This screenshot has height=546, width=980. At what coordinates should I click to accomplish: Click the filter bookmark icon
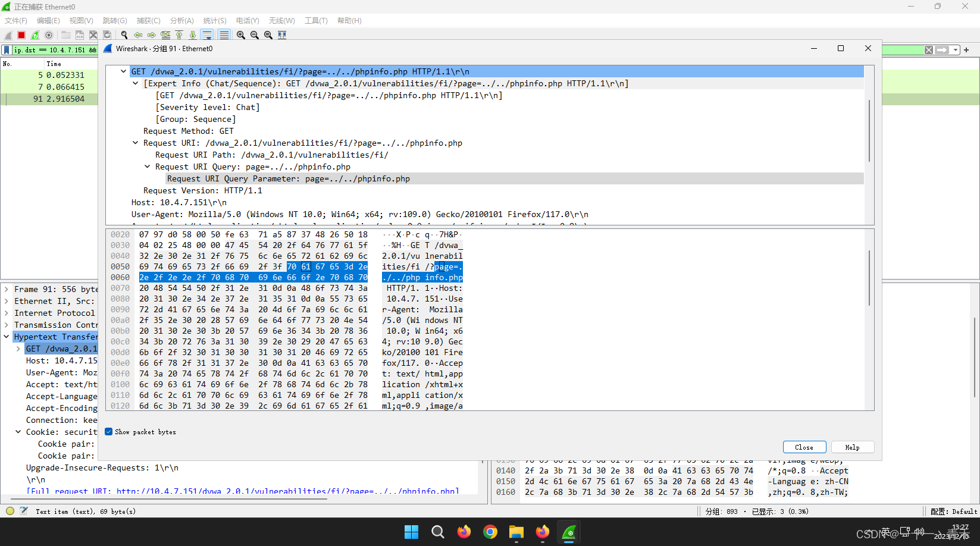pyautogui.click(x=7, y=50)
